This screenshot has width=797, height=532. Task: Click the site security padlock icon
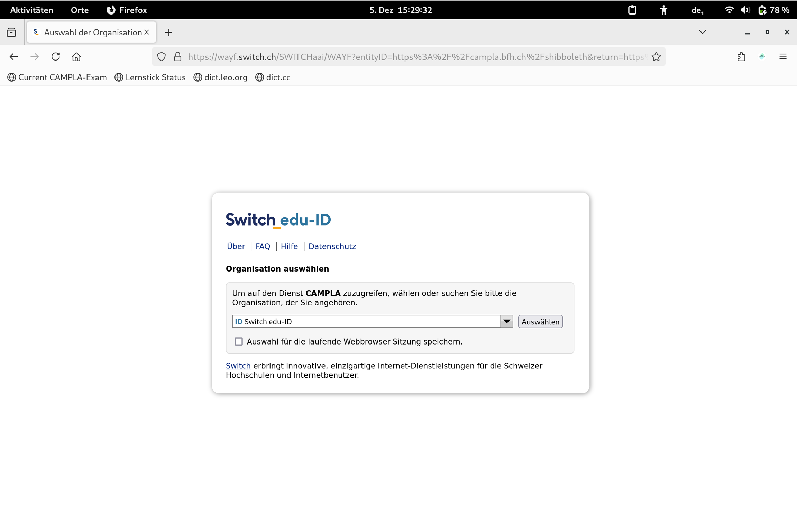(x=178, y=57)
